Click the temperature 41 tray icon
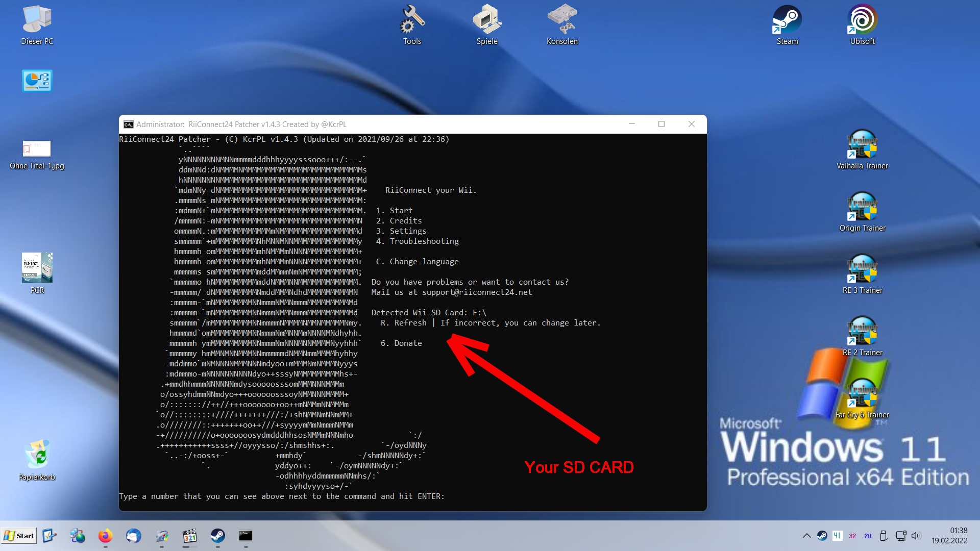This screenshot has height=551, width=980. (x=837, y=536)
